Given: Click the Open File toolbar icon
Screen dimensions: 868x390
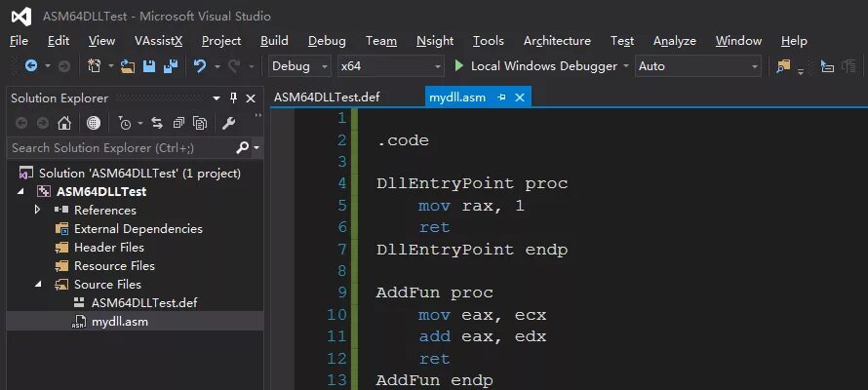Looking at the screenshot, I should [x=128, y=66].
